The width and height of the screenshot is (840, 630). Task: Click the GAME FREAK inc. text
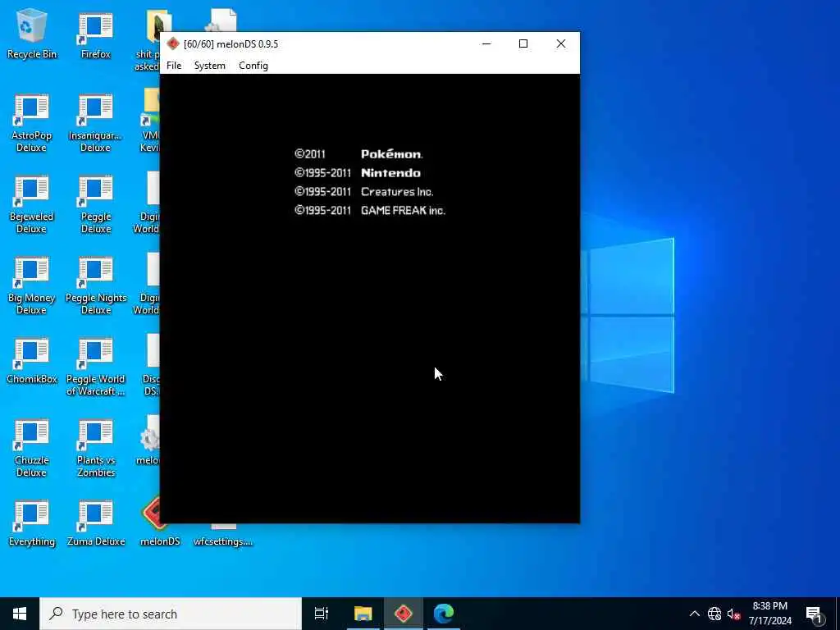pos(403,211)
